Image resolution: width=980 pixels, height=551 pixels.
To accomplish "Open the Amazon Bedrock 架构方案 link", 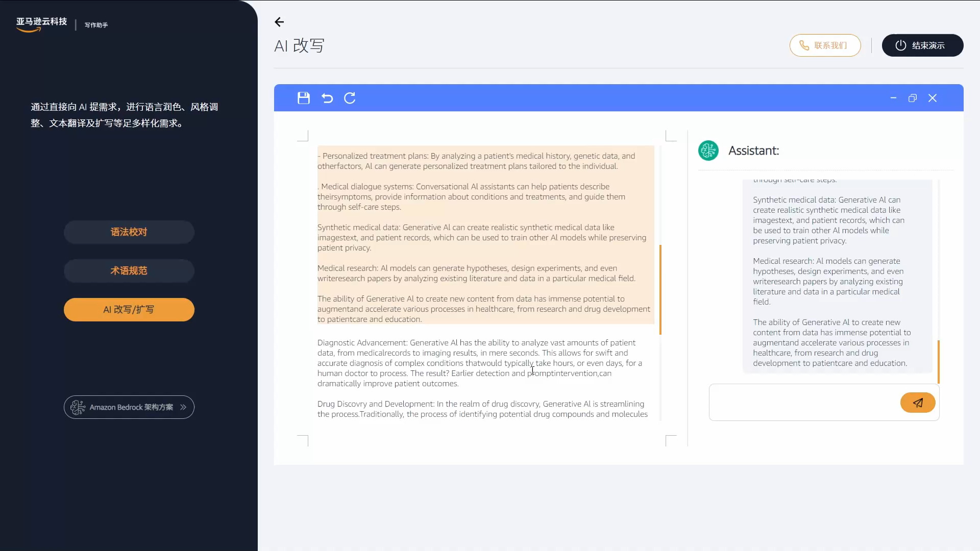I will point(129,407).
